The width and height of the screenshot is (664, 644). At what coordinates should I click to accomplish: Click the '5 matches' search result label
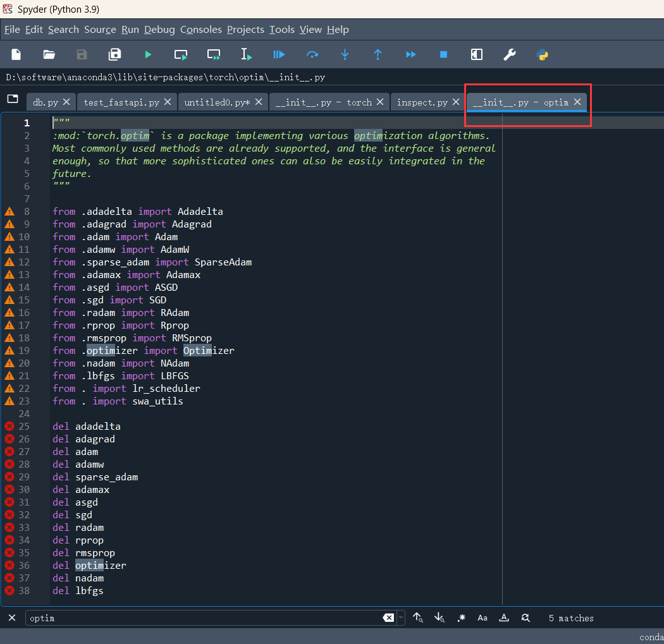[x=571, y=618]
